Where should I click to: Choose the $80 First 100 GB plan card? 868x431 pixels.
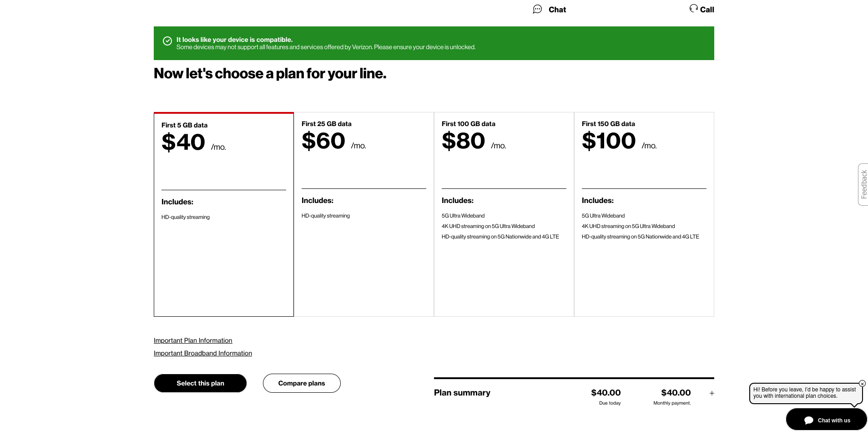click(504, 214)
